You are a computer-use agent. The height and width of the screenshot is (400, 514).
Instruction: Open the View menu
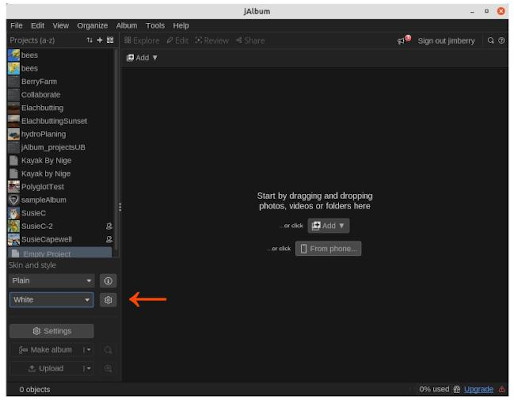[61, 26]
